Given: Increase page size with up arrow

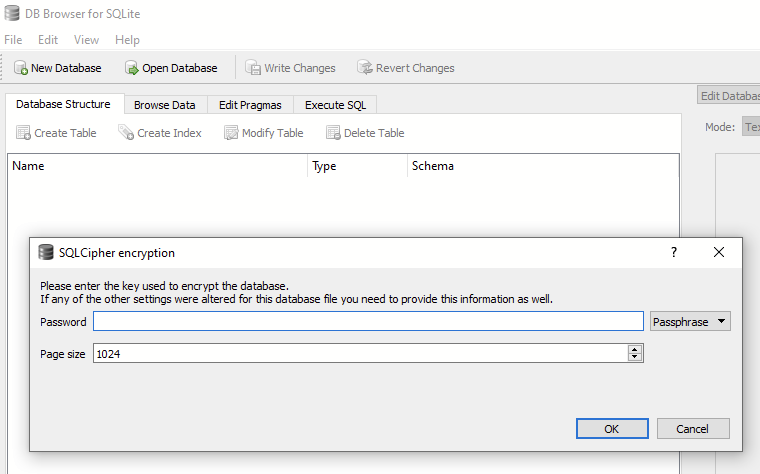Looking at the screenshot, I should pyautogui.click(x=634, y=350).
